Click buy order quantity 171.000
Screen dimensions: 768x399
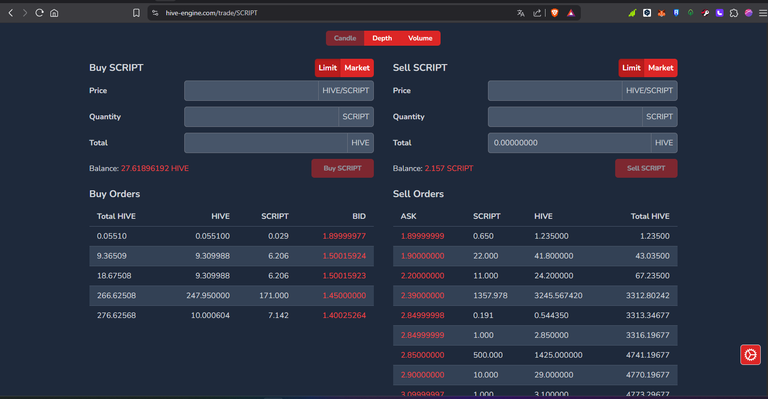(274, 296)
